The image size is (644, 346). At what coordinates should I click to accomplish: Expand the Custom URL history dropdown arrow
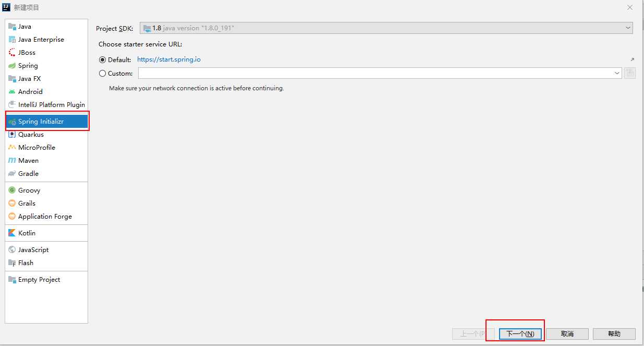tap(617, 74)
